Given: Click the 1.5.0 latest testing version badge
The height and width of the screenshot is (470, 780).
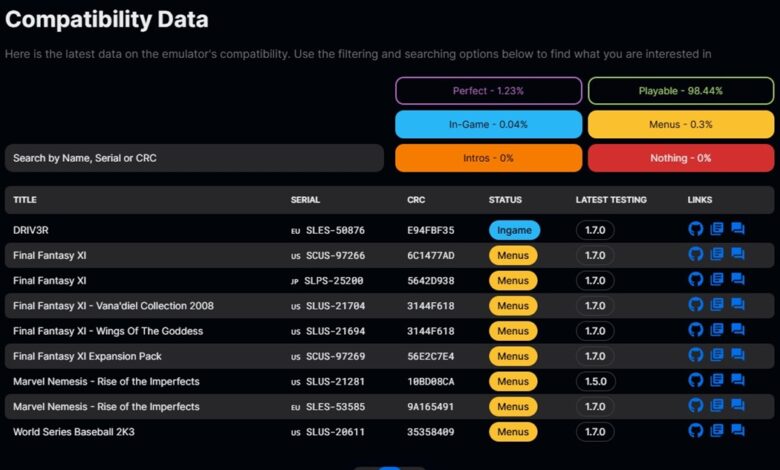Looking at the screenshot, I should coord(595,381).
